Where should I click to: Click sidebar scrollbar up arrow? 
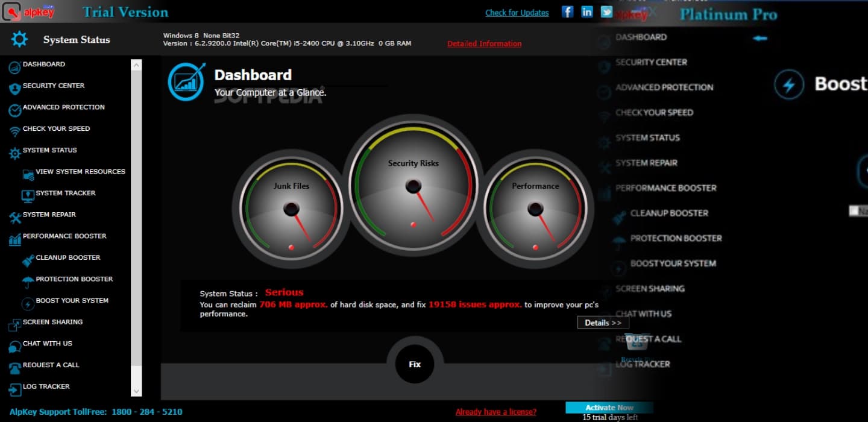[136, 65]
